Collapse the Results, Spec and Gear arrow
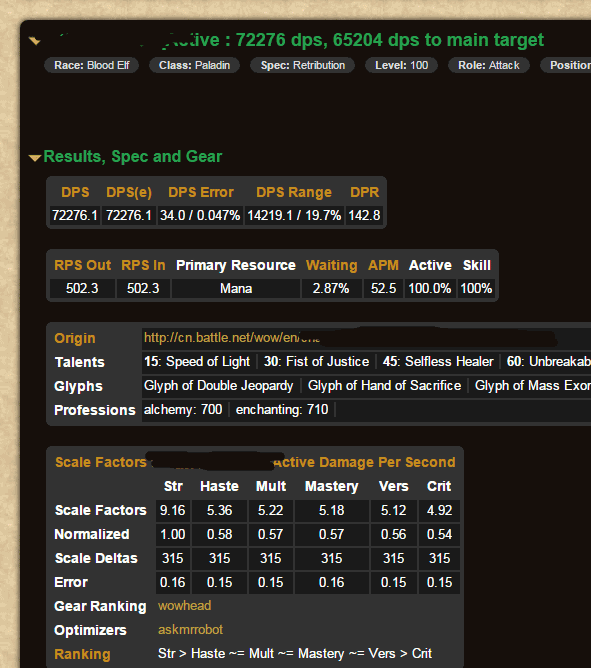 (x=35, y=158)
